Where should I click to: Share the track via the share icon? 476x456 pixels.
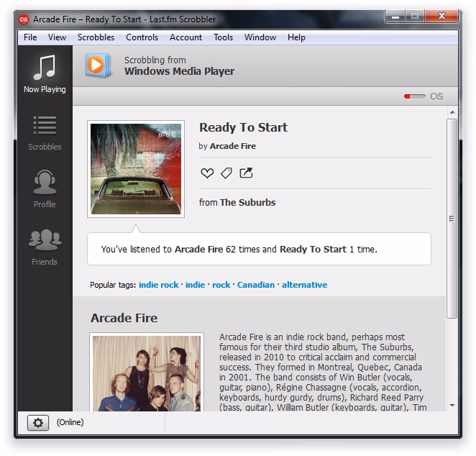pyautogui.click(x=246, y=173)
